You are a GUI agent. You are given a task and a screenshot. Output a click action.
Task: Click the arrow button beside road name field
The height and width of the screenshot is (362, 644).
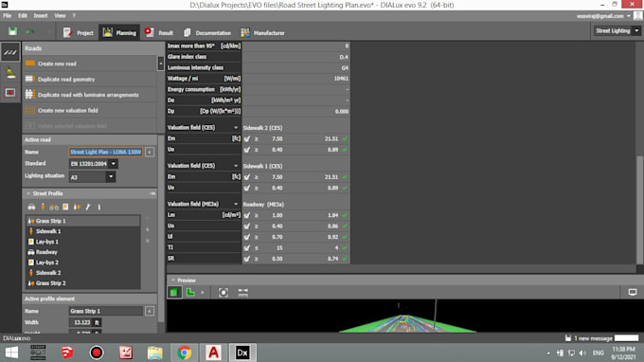point(150,152)
